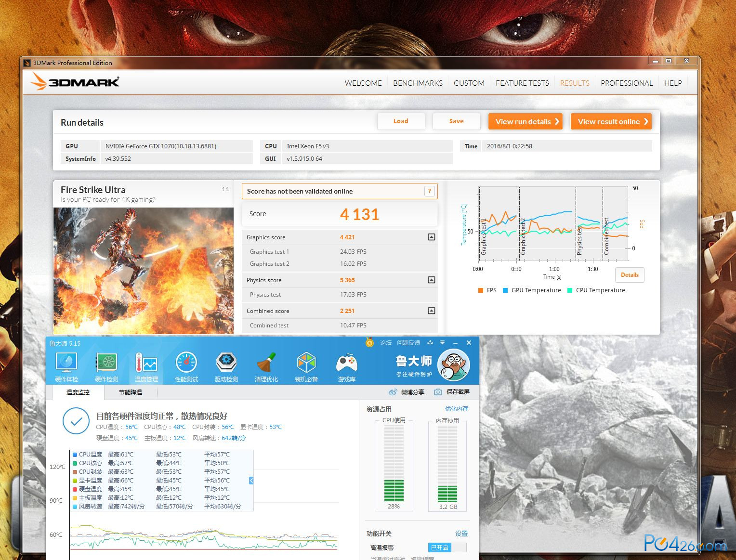The image size is (736, 560).
Task: Open the BENCHMARKS tab
Action: (x=418, y=83)
